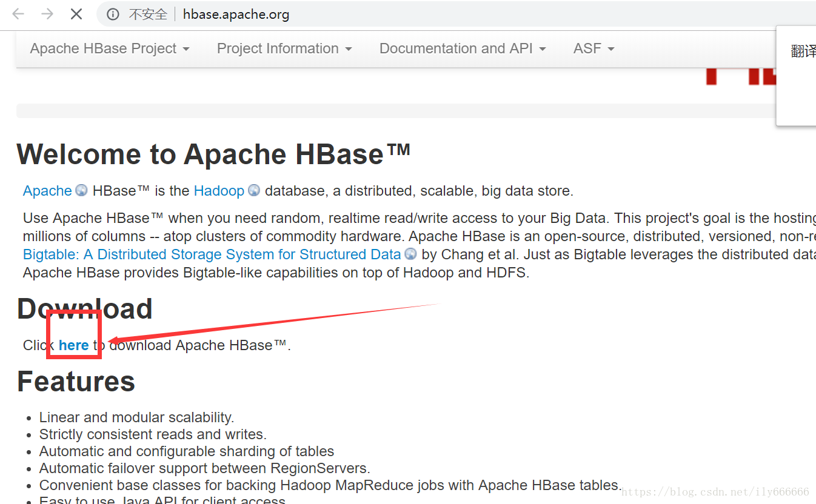The image size is (816, 504).
Task: Click the address bar URL hbase.apache.org
Action: 236,15
